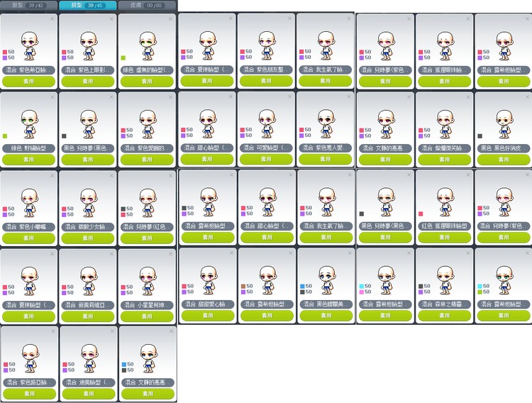Select green color swatch on 綠色 野貓臉型
The width and height of the screenshot is (532, 403).
point(5,136)
